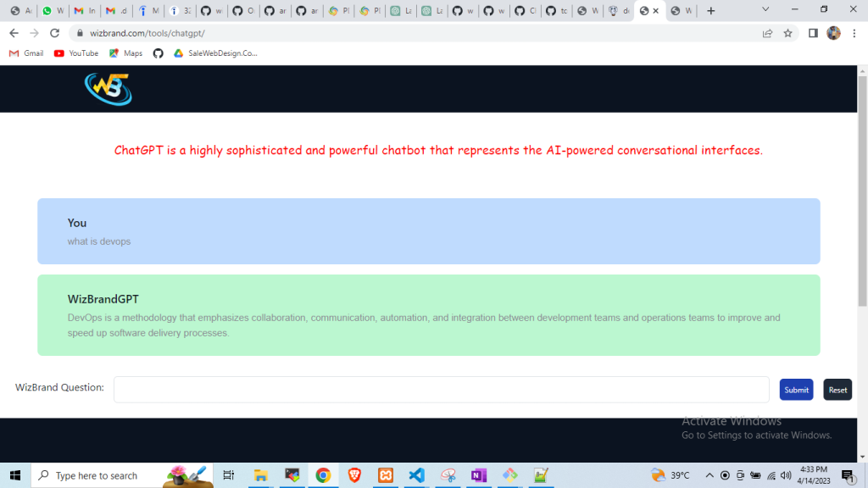
Task: Bookmark this page using the star icon
Action: [787, 33]
